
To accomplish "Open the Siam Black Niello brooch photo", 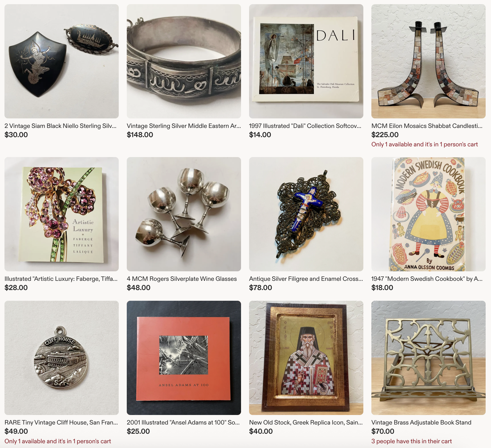I will tap(62, 61).
